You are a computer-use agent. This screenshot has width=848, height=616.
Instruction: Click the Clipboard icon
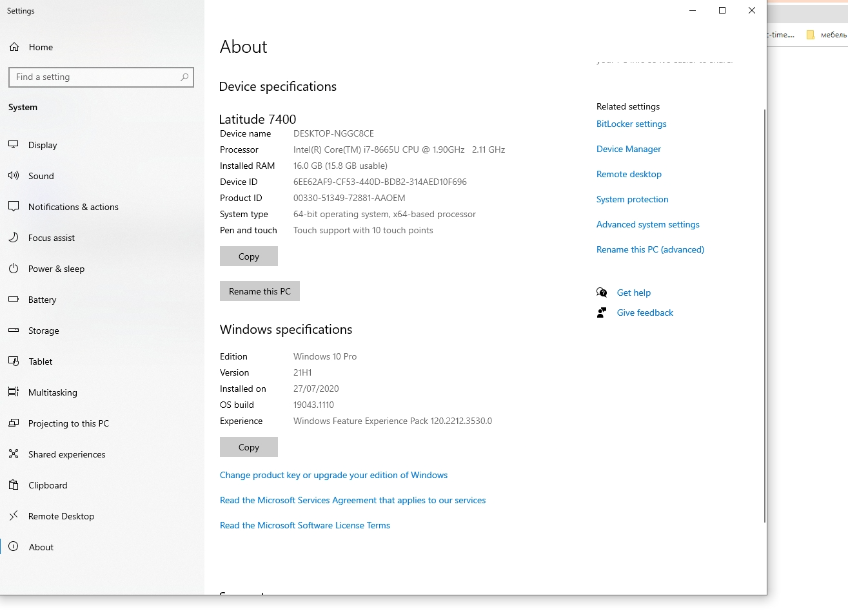click(x=14, y=485)
